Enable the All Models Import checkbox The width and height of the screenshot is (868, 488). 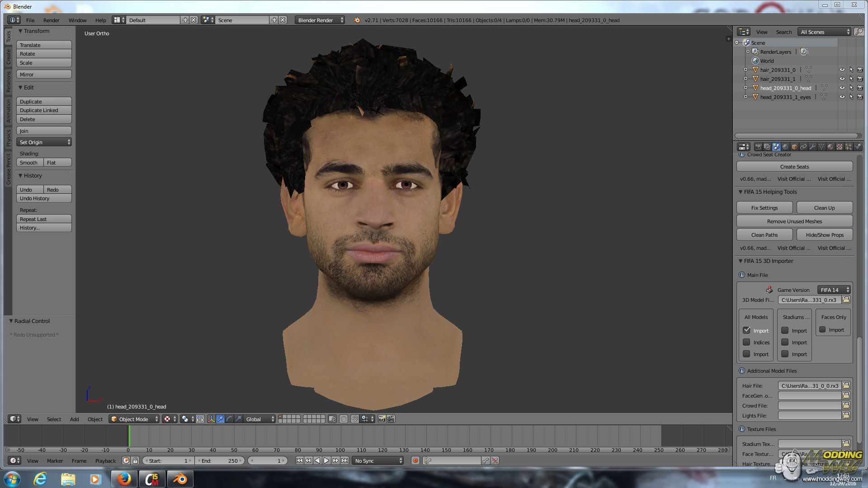point(746,330)
